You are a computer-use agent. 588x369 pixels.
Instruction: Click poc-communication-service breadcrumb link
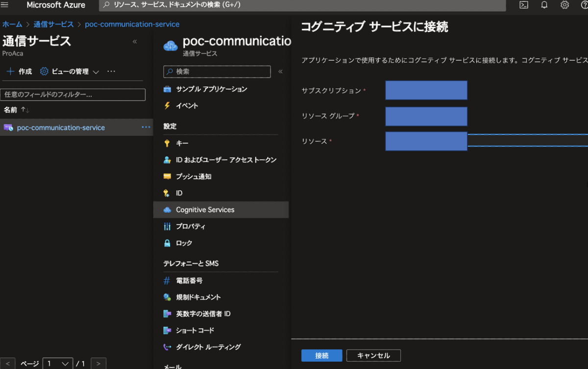(x=132, y=24)
